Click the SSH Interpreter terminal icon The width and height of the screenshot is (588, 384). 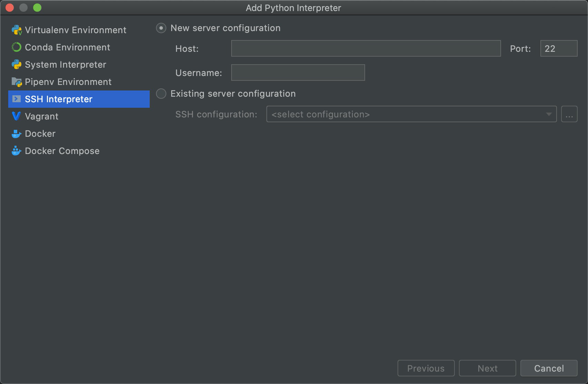[17, 99]
